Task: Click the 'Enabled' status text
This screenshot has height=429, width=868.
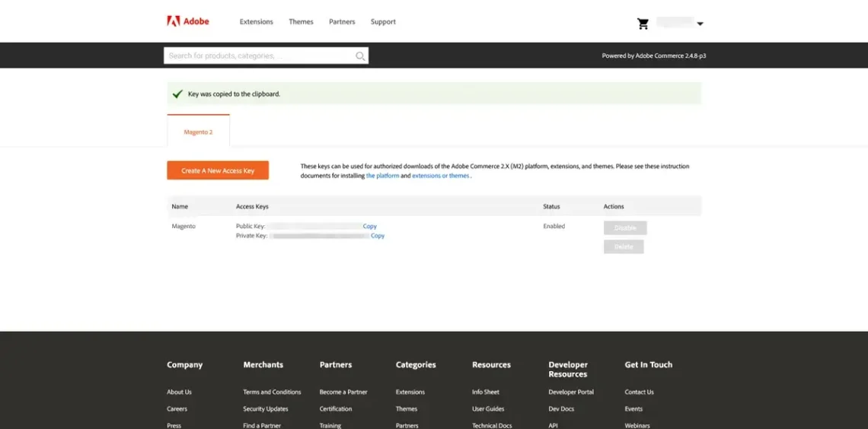Action: coord(554,226)
